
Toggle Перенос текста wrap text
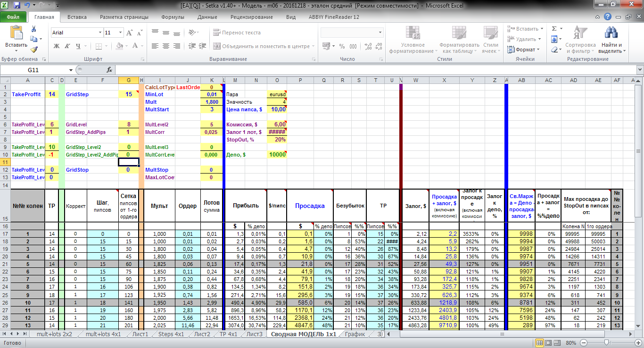coord(237,33)
